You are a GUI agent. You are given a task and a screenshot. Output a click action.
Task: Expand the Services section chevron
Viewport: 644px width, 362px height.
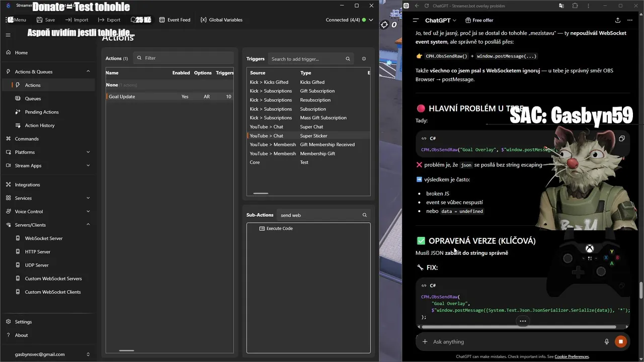pos(88,198)
